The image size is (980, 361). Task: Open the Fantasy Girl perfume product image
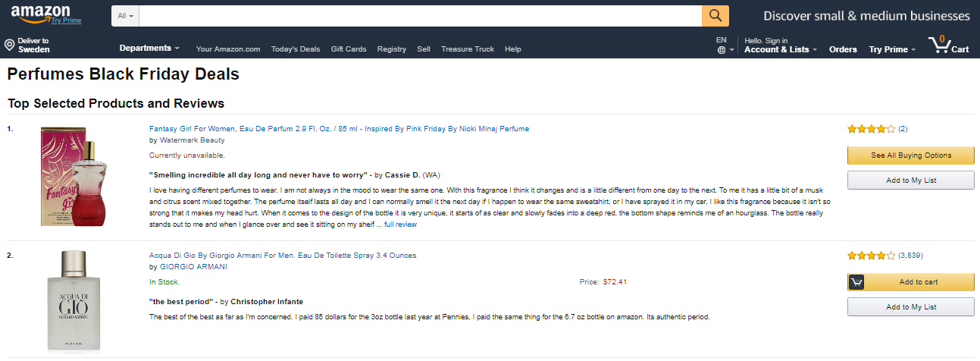69,176
